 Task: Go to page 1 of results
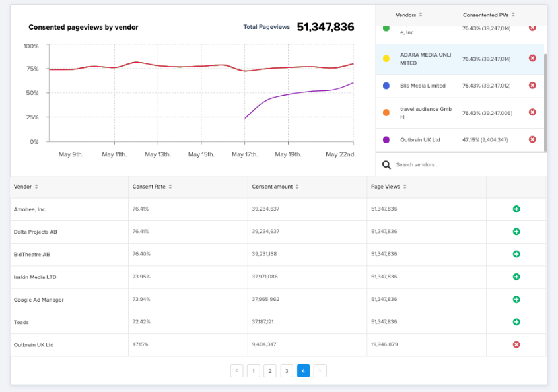(x=253, y=371)
